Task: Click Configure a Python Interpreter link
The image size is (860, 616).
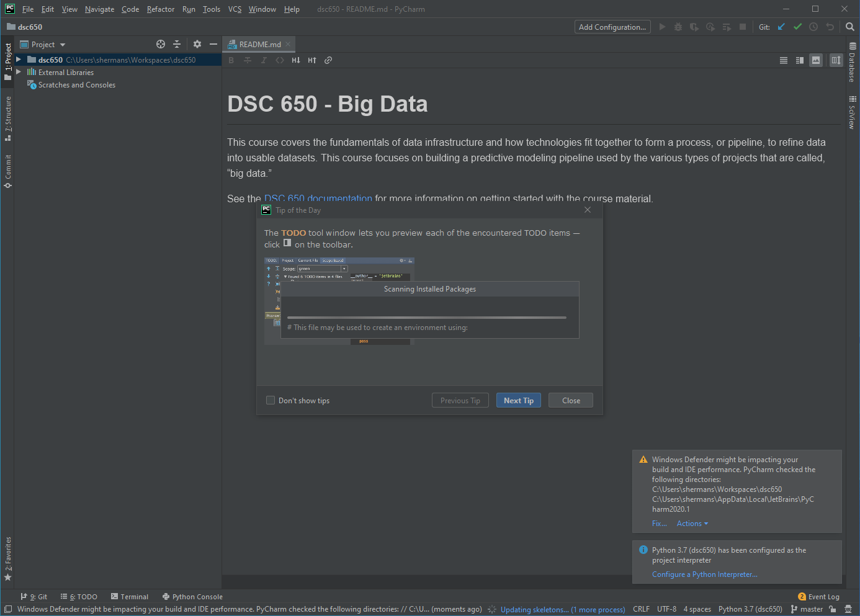Action: 704,574
